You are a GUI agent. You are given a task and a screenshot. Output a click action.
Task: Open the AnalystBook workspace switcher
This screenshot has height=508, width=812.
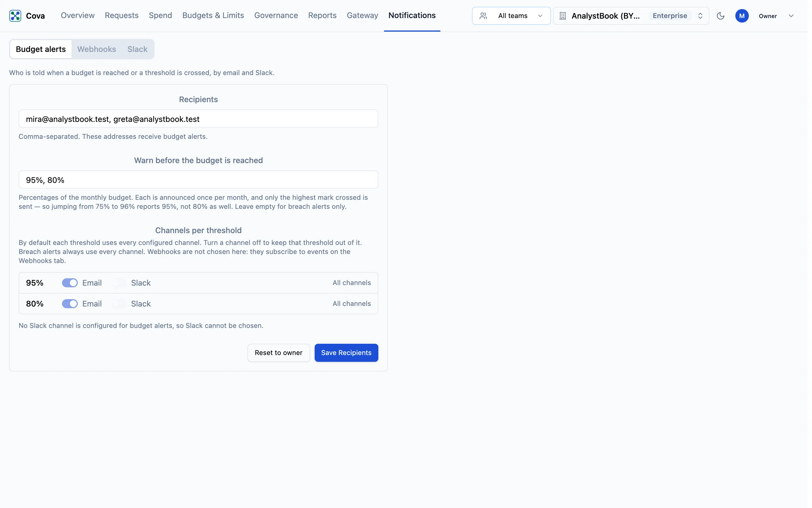pos(631,16)
